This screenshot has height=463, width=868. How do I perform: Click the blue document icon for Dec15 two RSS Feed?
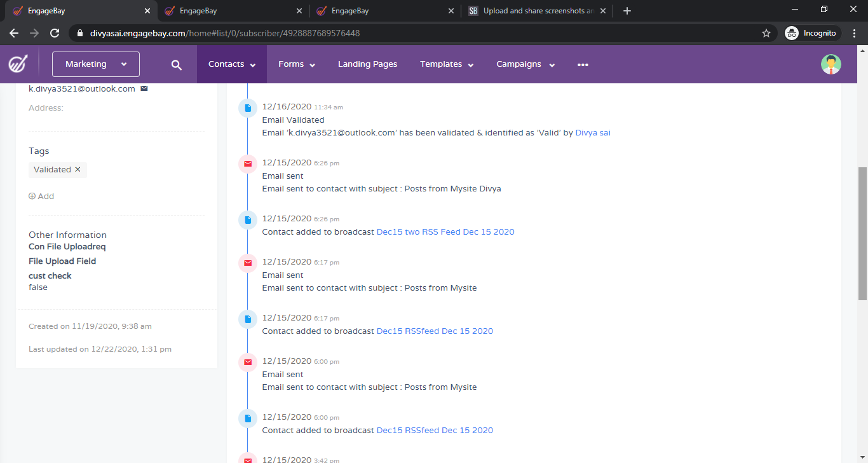[x=248, y=220]
